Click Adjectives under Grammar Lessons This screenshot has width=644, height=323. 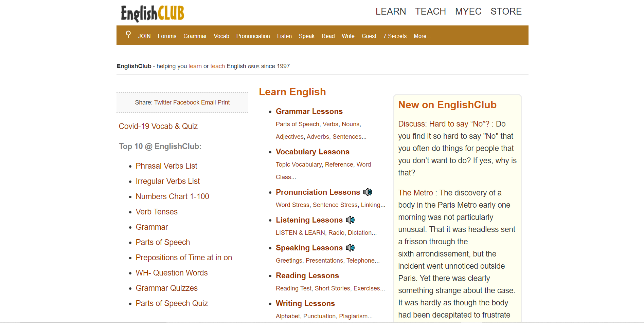290,137
